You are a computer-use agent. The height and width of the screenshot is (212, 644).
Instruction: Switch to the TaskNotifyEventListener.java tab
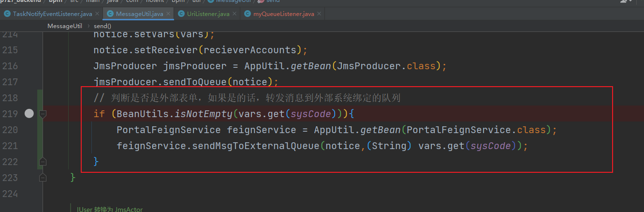pos(53,14)
